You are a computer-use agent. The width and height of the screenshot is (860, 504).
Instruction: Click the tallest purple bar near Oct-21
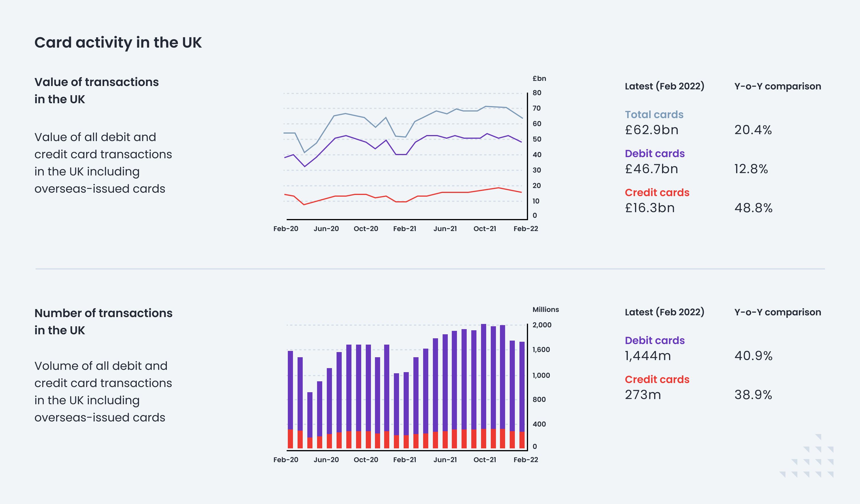pyautogui.click(x=484, y=376)
